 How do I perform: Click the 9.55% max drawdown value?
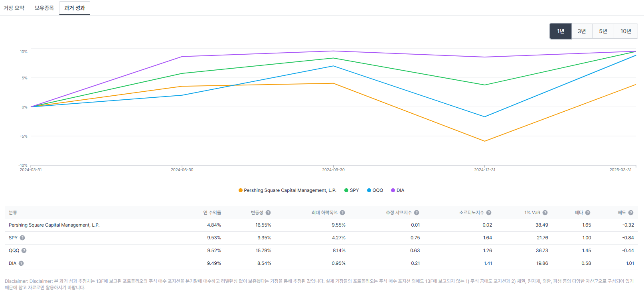point(338,225)
